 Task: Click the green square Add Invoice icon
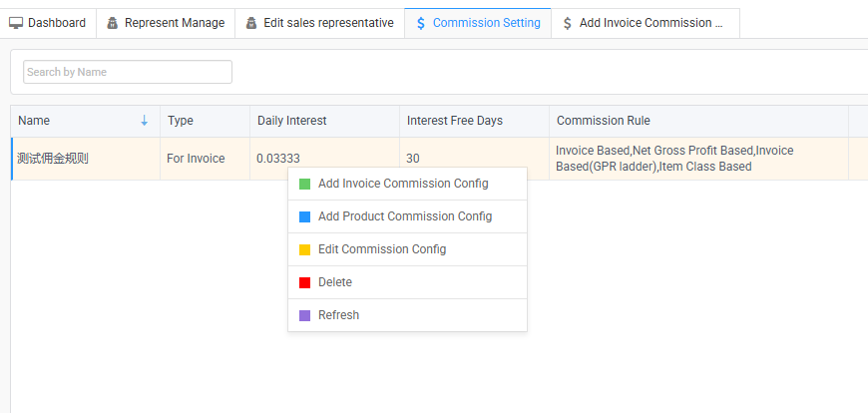[x=305, y=184]
